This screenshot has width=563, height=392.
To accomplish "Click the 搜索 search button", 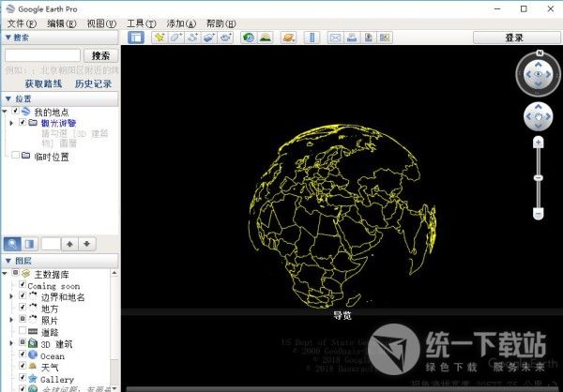I will coord(101,55).
